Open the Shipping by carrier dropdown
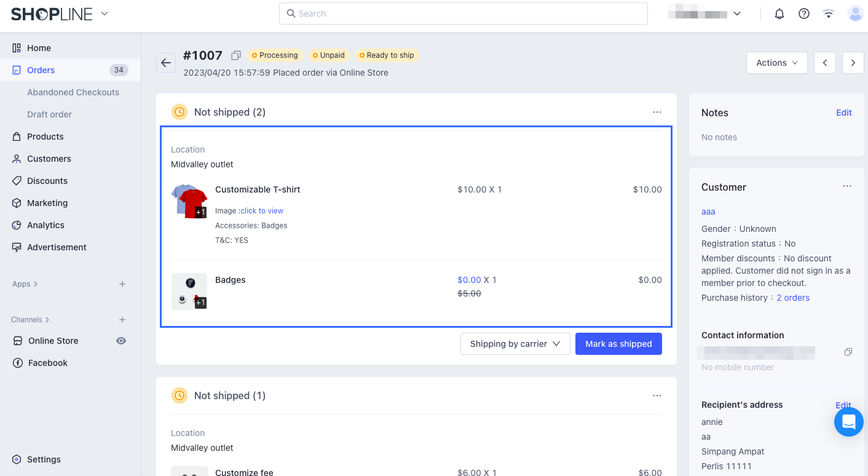Image resolution: width=868 pixels, height=476 pixels. click(515, 343)
